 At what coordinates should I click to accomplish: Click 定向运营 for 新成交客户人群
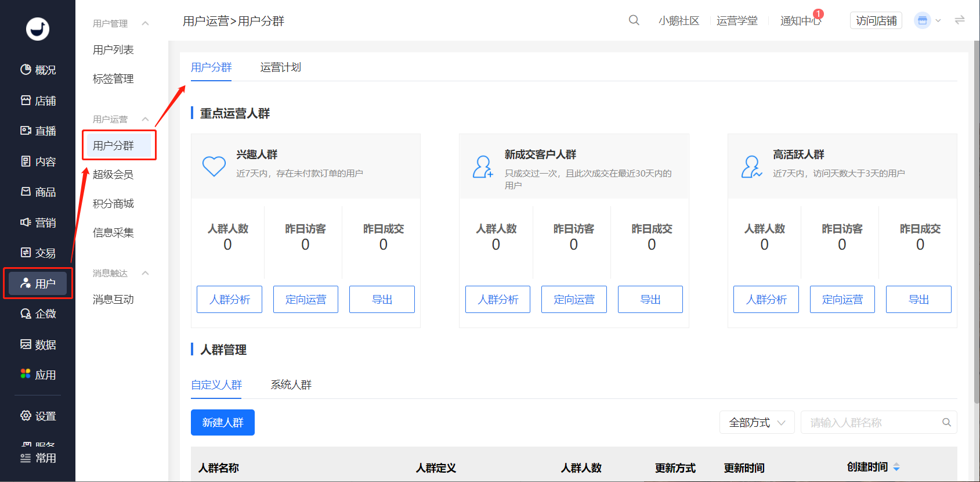tap(574, 299)
